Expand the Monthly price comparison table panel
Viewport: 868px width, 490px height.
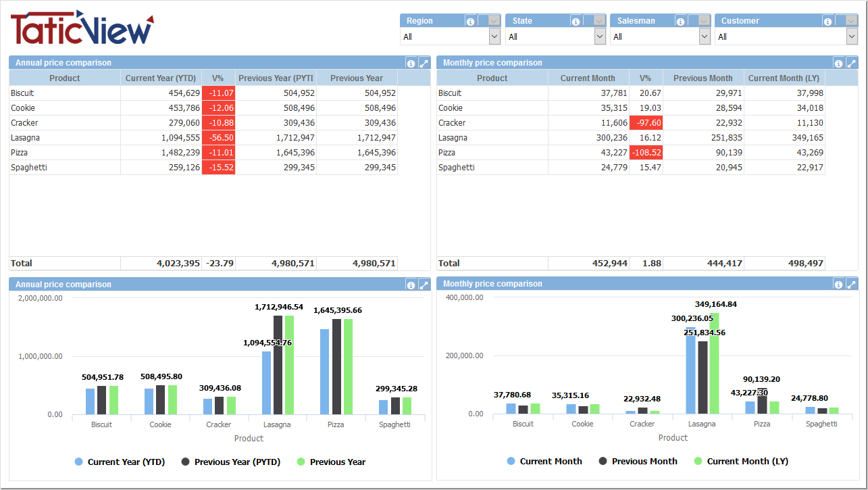point(851,63)
